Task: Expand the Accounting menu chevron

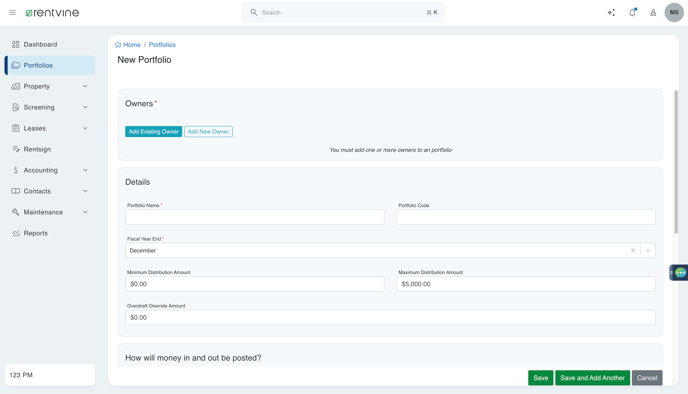Action: click(85, 170)
